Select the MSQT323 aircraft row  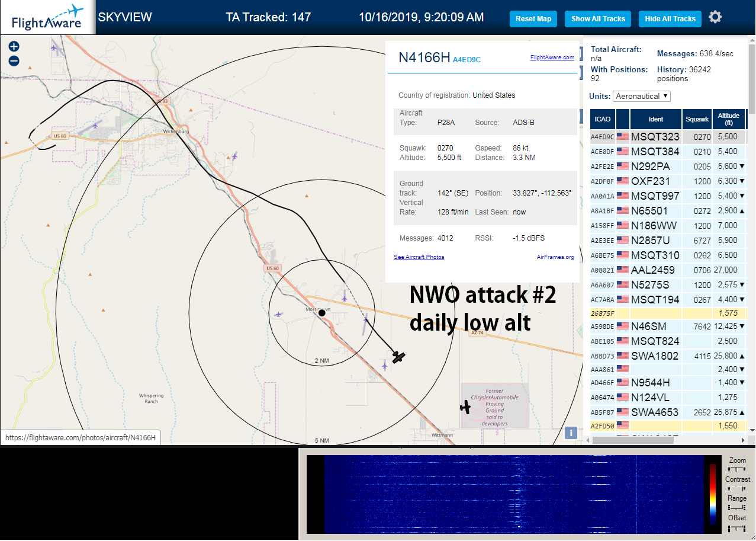[x=668, y=137]
